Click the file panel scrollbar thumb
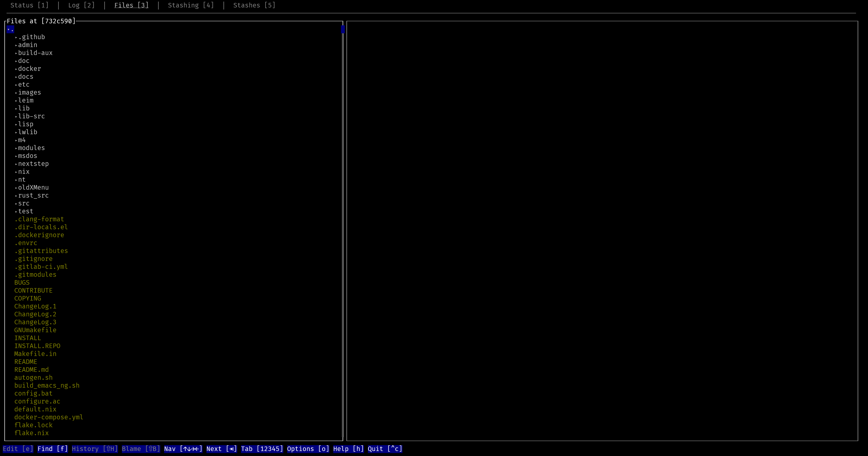The image size is (868, 456). (342, 30)
